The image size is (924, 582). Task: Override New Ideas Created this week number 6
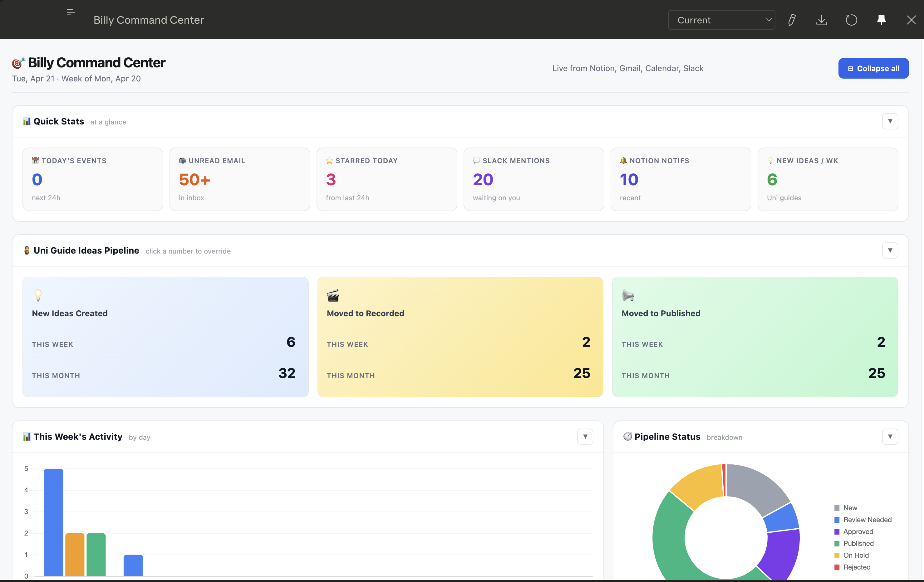291,342
